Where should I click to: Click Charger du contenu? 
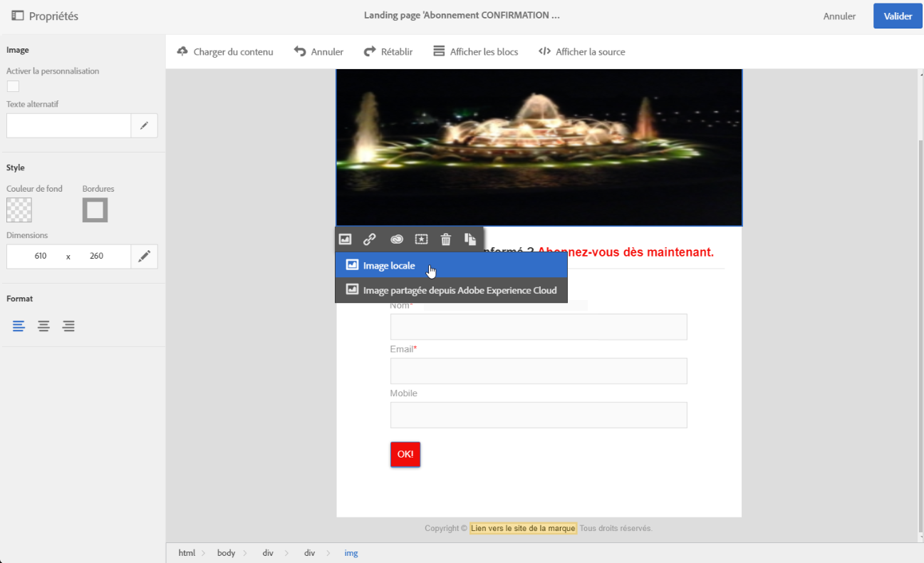225,52
